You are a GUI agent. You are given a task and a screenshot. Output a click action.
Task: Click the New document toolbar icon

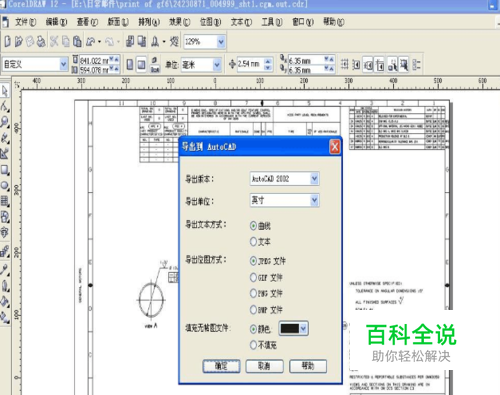(x=7, y=42)
